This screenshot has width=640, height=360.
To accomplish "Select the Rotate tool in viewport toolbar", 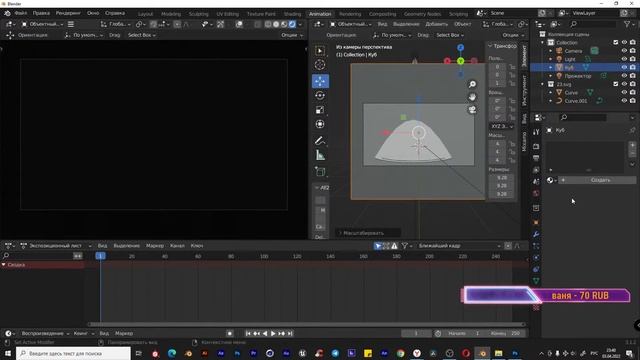I will pyautogui.click(x=320, y=96).
